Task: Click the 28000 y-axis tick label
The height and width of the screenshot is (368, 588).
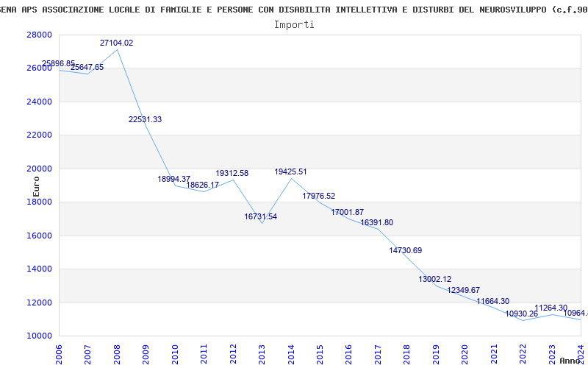Action: (x=40, y=35)
